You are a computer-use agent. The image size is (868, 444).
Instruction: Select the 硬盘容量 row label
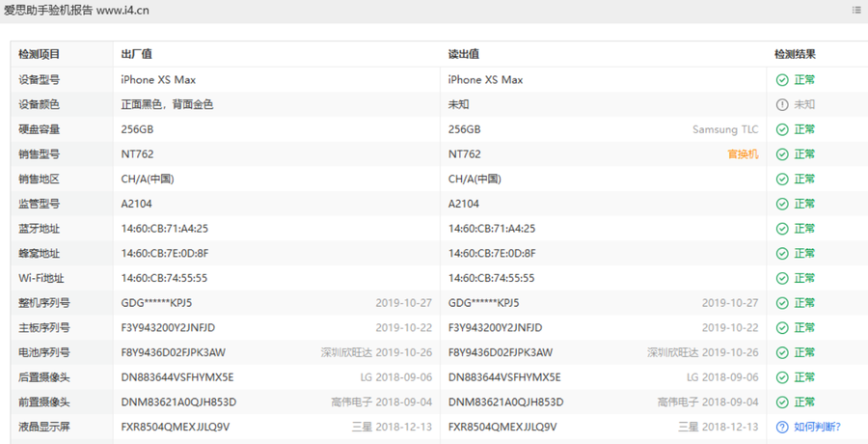click(39, 129)
